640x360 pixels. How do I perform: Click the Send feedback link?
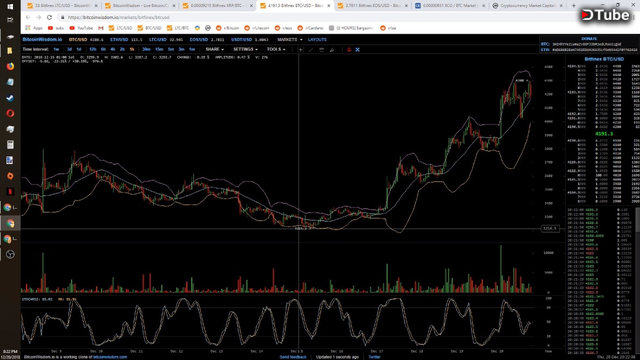click(x=293, y=357)
